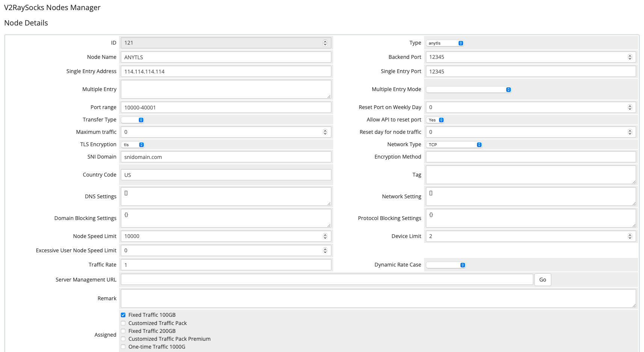Image resolution: width=644 pixels, height=352 pixels.
Task: Open the Network Type dropdown
Action: pyautogui.click(x=454, y=145)
